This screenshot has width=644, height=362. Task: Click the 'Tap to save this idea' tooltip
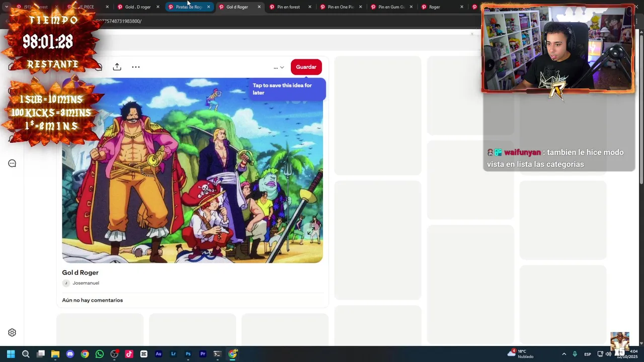pyautogui.click(x=288, y=89)
